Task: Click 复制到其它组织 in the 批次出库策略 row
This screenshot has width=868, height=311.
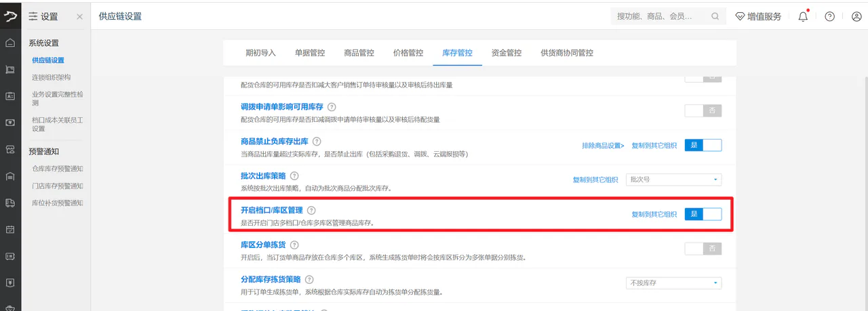Action: 595,180
